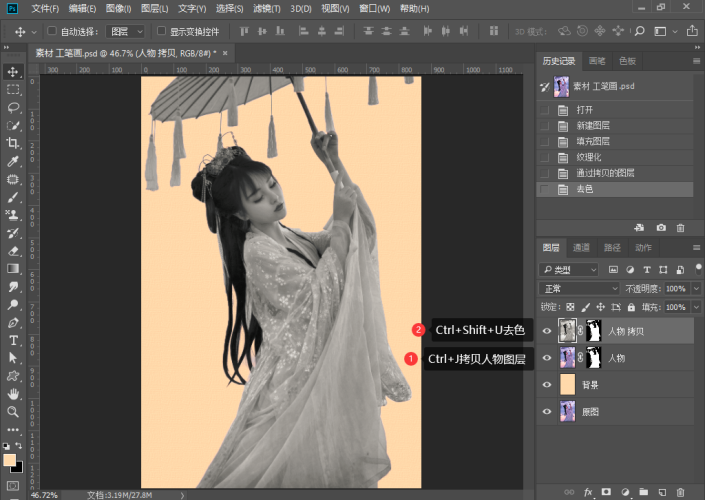Select the Rectangular Marquee tool
Viewport: 705px width, 500px height.
[x=13, y=89]
